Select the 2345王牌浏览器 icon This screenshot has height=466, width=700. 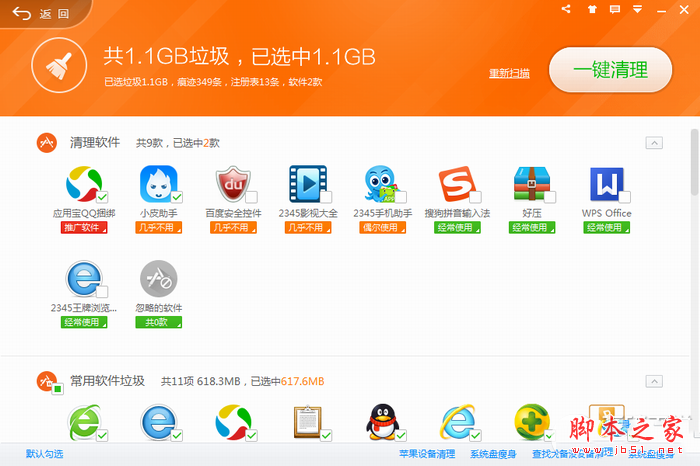pos(84,279)
